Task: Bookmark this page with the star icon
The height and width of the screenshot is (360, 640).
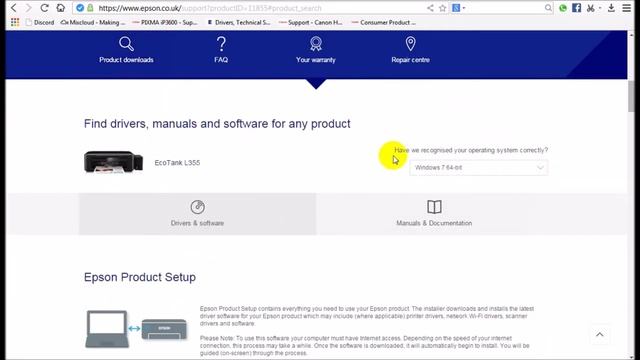Action: 442,8
